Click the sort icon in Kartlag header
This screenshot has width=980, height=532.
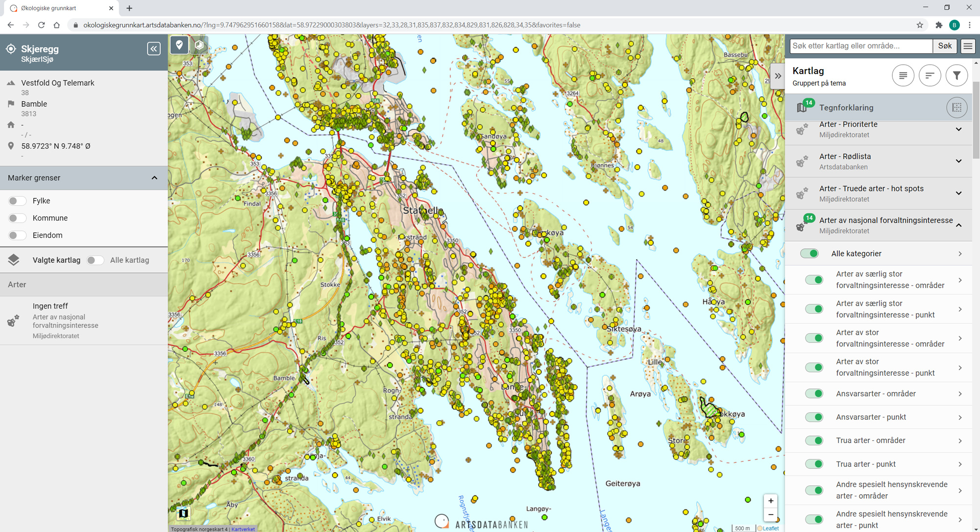pos(930,75)
